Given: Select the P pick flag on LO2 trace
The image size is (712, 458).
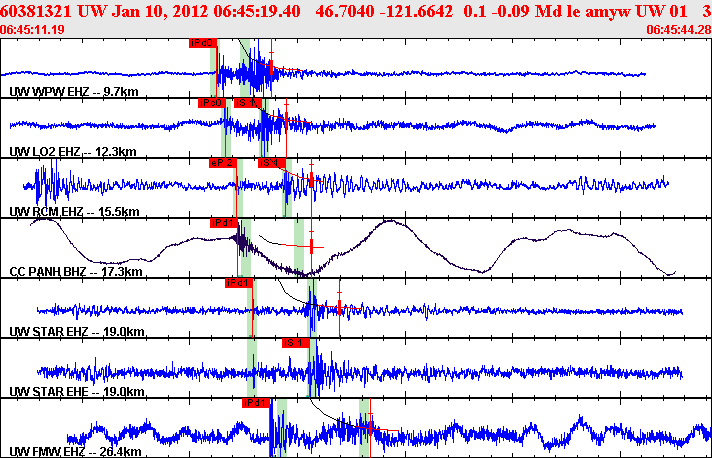Looking at the screenshot, I should pyautogui.click(x=211, y=102).
